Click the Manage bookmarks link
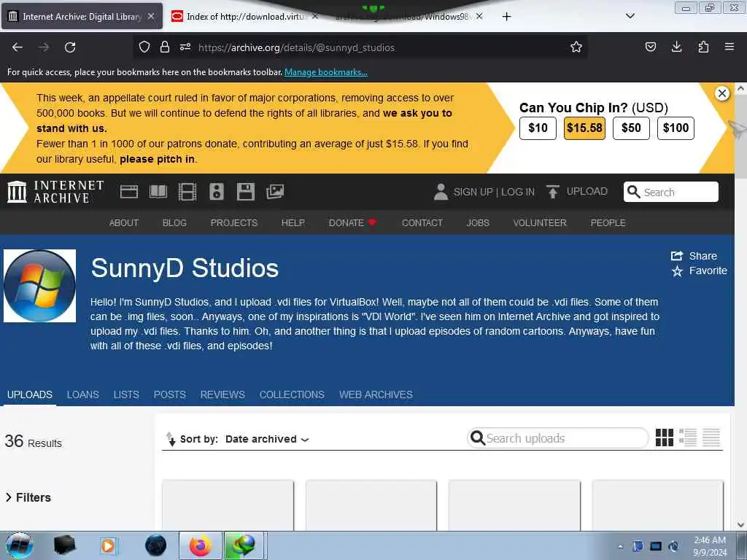Image resolution: width=747 pixels, height=560 pixels. pyautogui.click(x=326, y=72)
